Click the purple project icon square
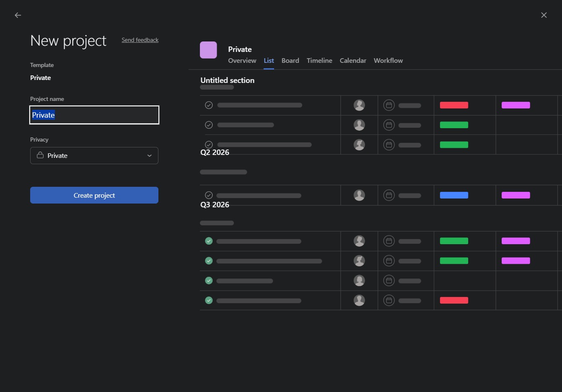The height and width of the screenshot is (392, 562). [x=208, y=50]
